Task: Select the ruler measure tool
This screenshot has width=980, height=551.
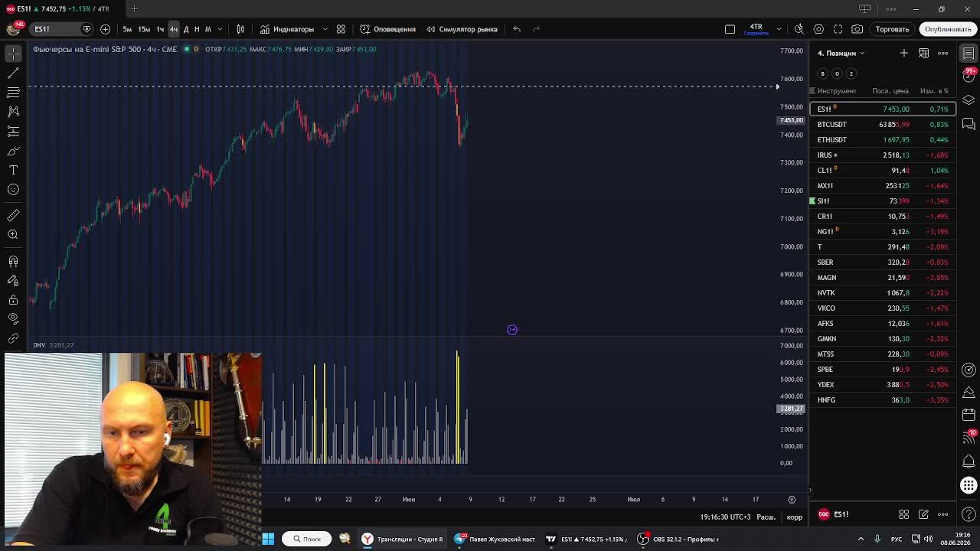Action: 13,215
